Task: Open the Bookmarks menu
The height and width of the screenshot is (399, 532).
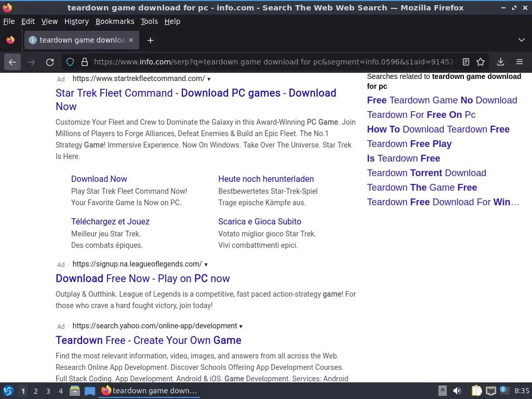Action: tap(115, 21)
